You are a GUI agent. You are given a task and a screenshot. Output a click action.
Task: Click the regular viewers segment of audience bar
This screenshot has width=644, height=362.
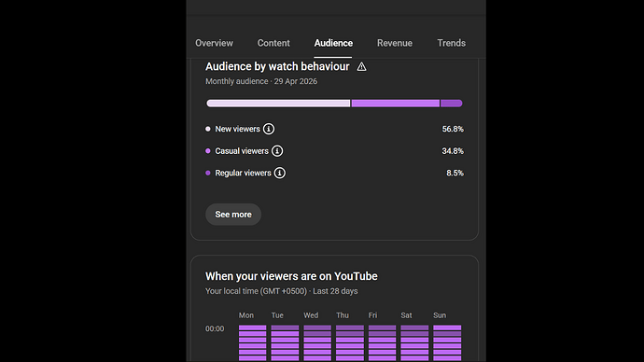click(x=452, y=104)
